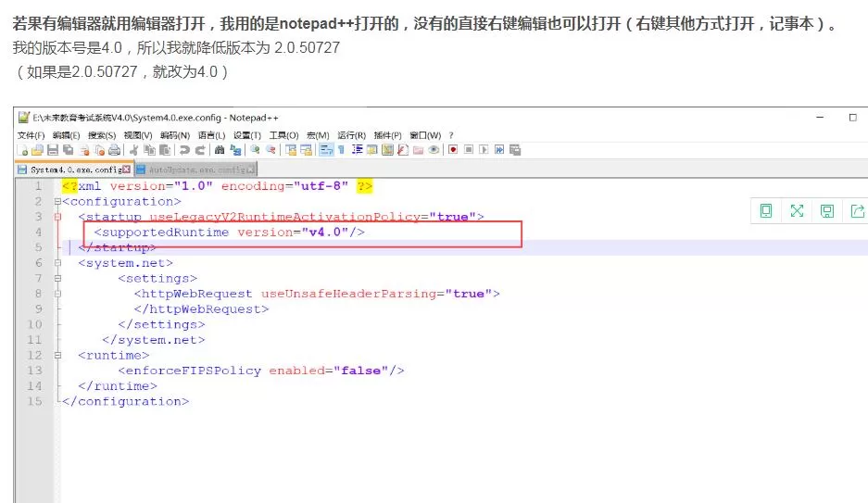Screen dimensions: 868x503
Task: Open the 语言(L) menu
Action: click(x=211, y=135)
